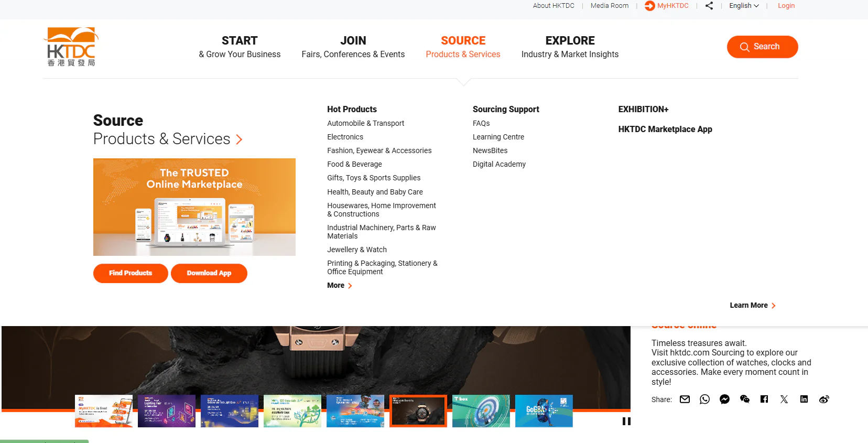Screen dimensions: 868x443
Task: Click More under Hot Products
Action: [340, 286]
